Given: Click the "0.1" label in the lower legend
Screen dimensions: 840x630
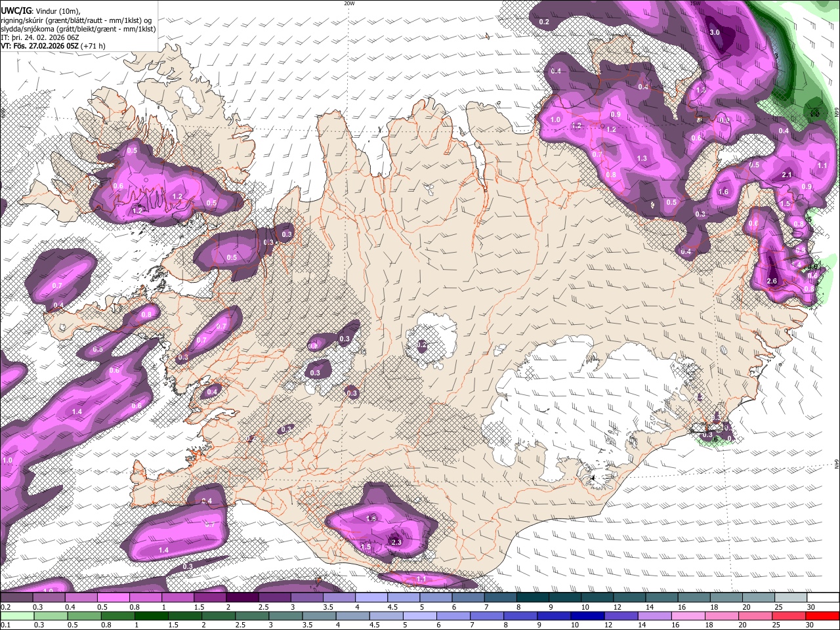Looking at the screenshot, I should [x=4, y=625].
